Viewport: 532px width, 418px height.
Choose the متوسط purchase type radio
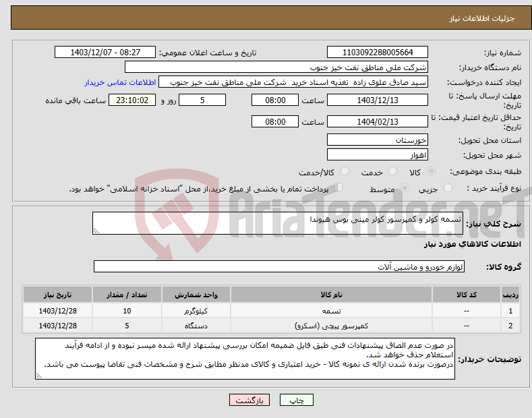405,188
